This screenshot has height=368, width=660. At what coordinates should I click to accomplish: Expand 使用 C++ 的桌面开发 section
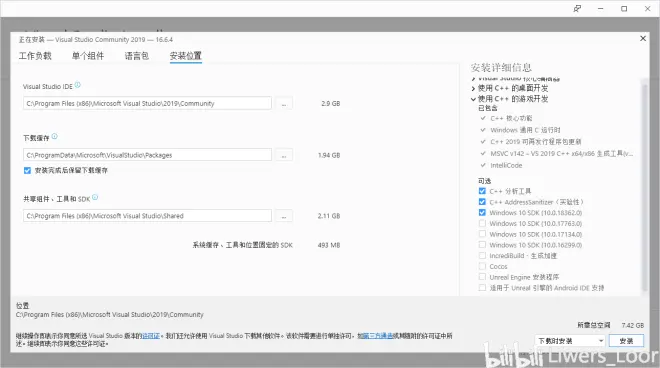point(473,88)
